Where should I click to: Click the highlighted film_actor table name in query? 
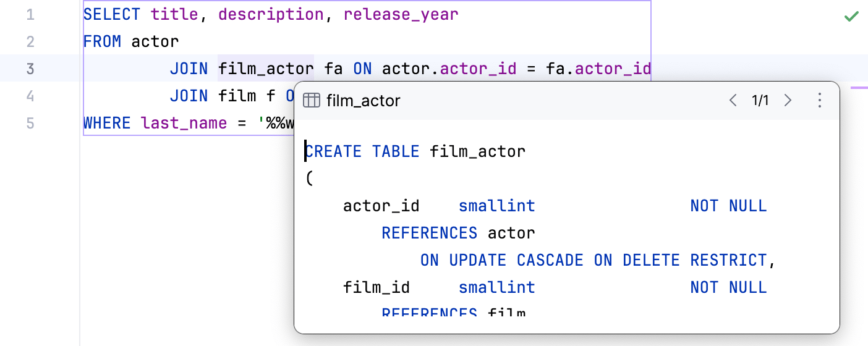pos(266,69)
